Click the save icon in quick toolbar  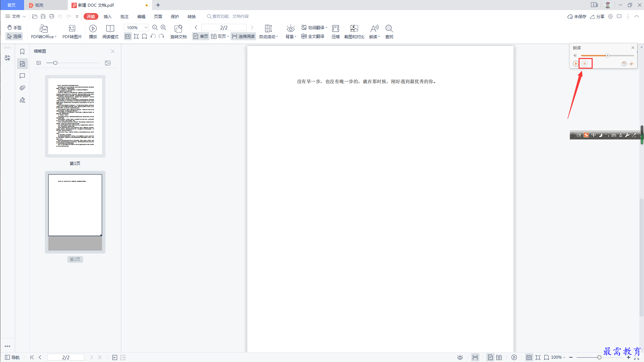(x=43, y=16)
